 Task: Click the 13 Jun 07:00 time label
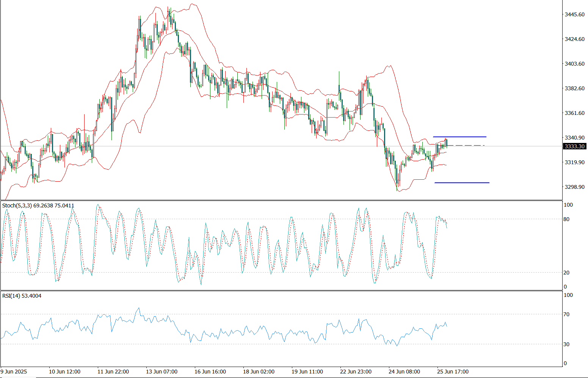click(162, 372)
